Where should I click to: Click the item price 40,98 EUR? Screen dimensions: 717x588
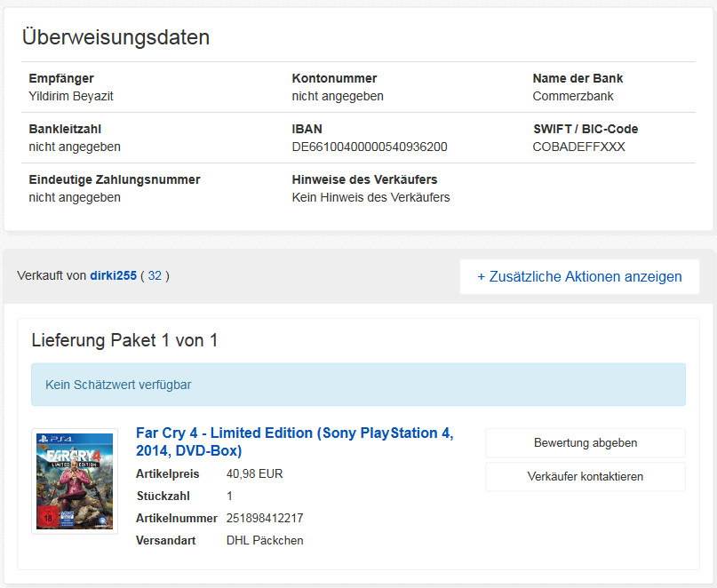pos(254,473)
